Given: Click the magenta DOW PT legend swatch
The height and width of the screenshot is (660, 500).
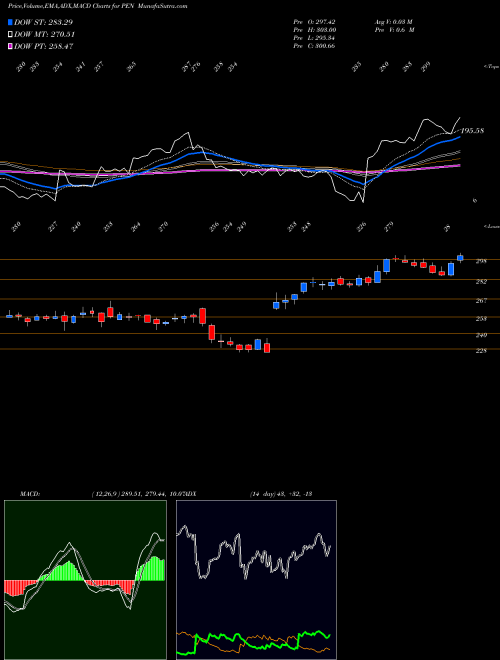Looking at the screenshot, I should (x=10, y=46).
